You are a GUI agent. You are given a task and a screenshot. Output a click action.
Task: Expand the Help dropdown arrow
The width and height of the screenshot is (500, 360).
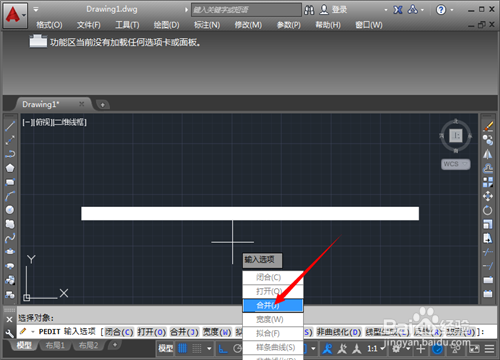click(x=452, y=10)
